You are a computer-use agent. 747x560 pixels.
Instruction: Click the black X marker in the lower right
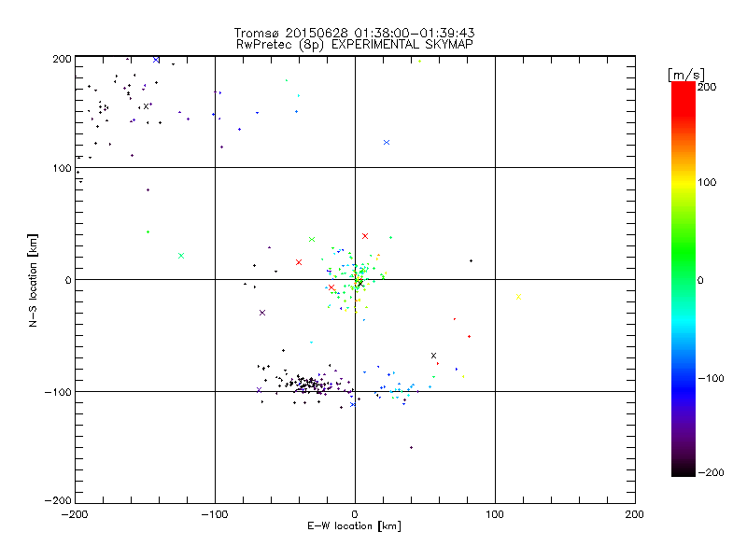[433, 356]
